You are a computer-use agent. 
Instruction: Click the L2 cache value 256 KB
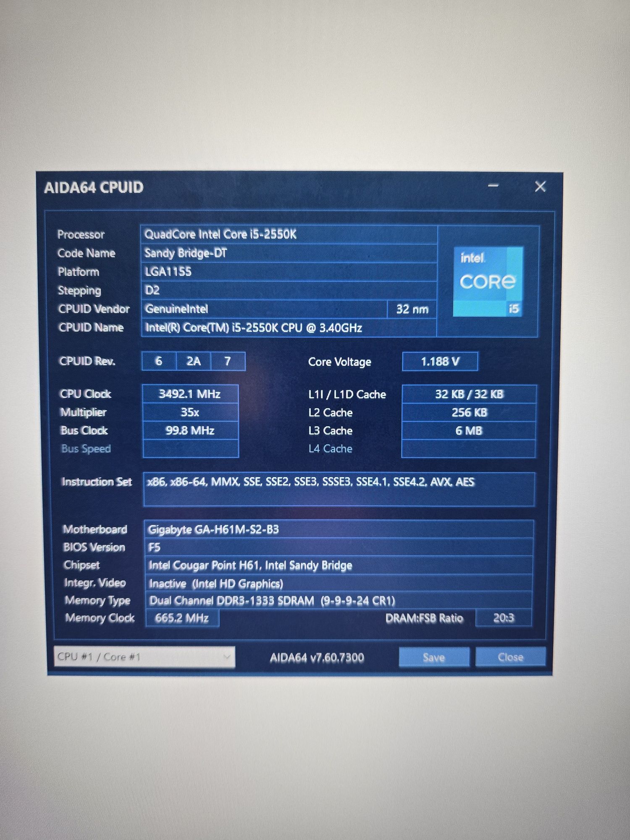click(469, 412)
